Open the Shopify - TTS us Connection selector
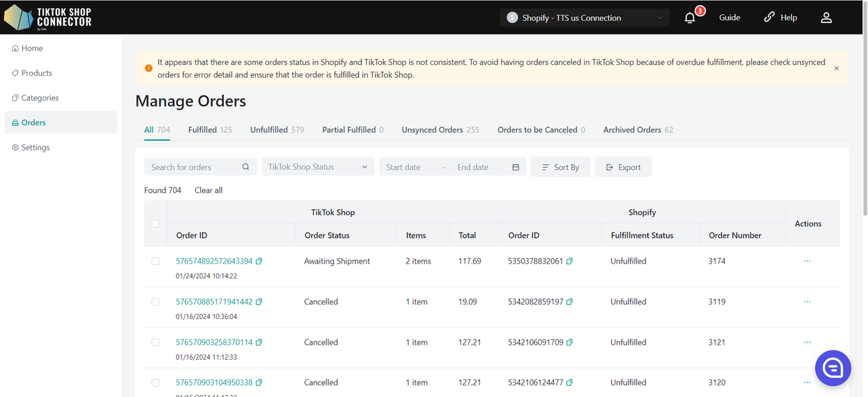The image size is (868, 397). (x=584, y=18)
